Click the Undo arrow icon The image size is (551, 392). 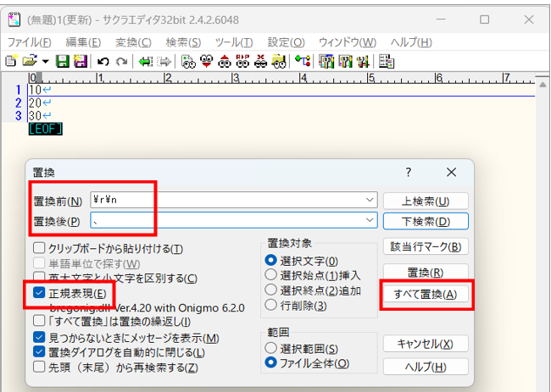click(x=103, y=61)
